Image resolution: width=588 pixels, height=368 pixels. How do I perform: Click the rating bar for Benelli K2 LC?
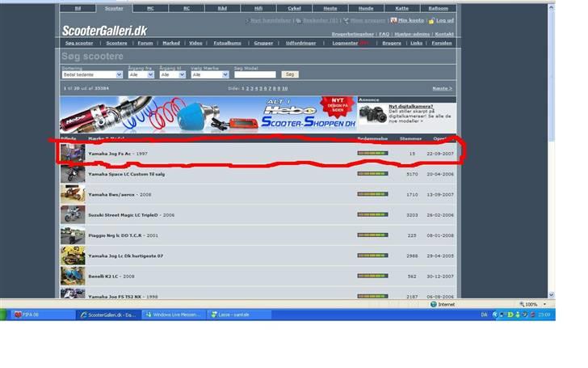[372, 276]
